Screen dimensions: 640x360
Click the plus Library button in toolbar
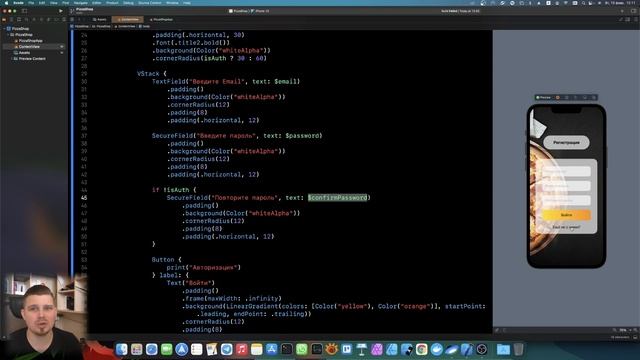(x=622, y=11)
